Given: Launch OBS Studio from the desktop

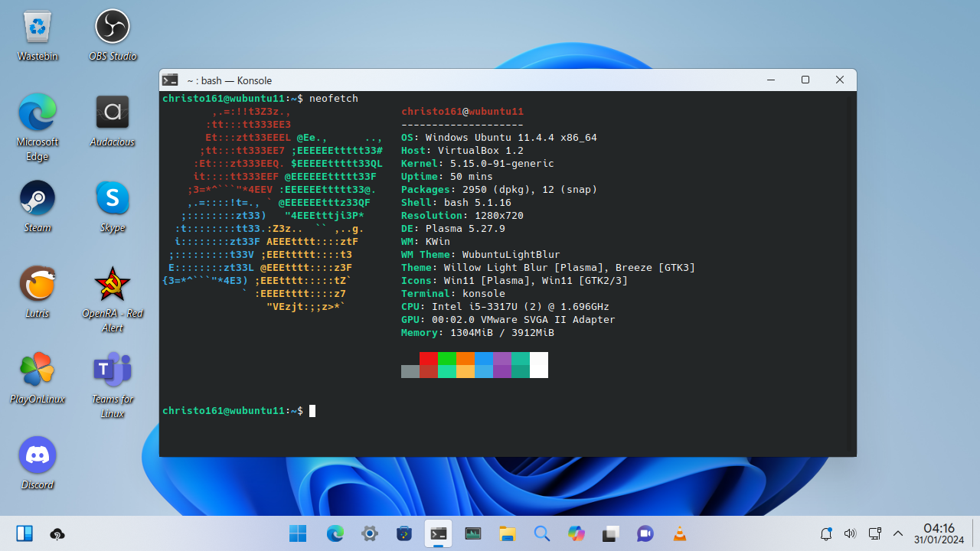Looking at the screenshot, I should (113, 35).
